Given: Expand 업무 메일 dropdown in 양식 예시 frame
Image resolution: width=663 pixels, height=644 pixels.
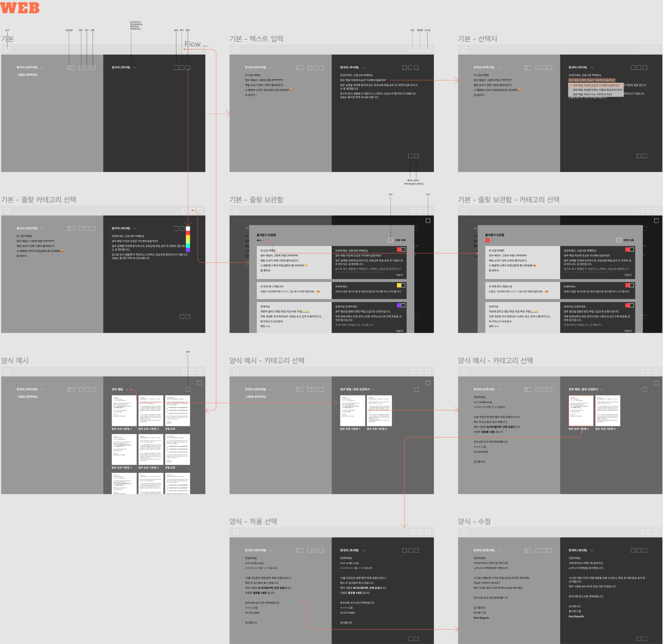Looking at the screenshot, I should click(127, 389).
